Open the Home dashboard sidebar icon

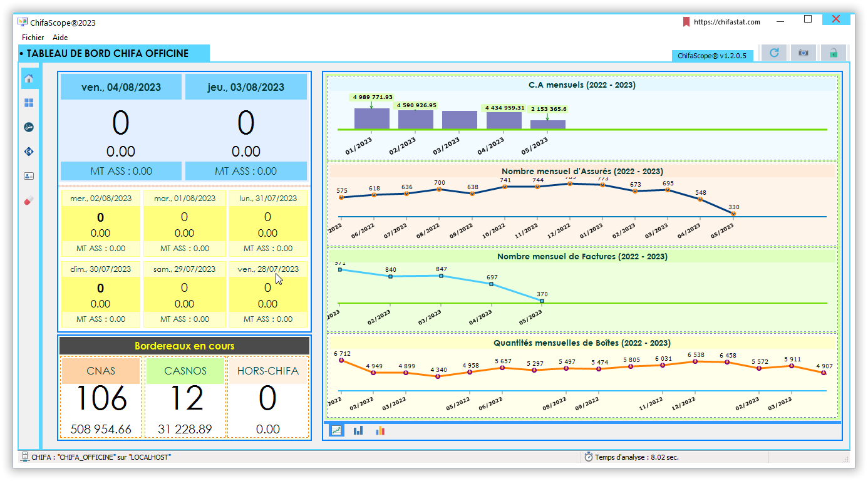pyautogui.click(x=29, y=78)
